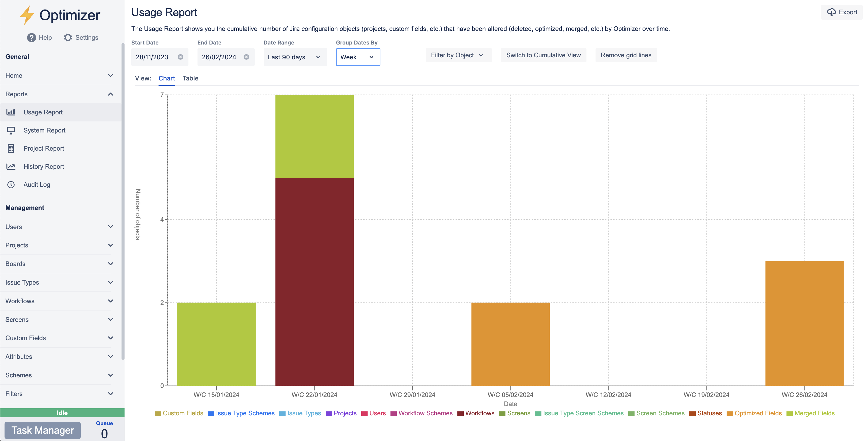Viewport: 868px width, 441px height.
Task: Clear the Start Date with its X icon
Action: (x=181, y=57)
